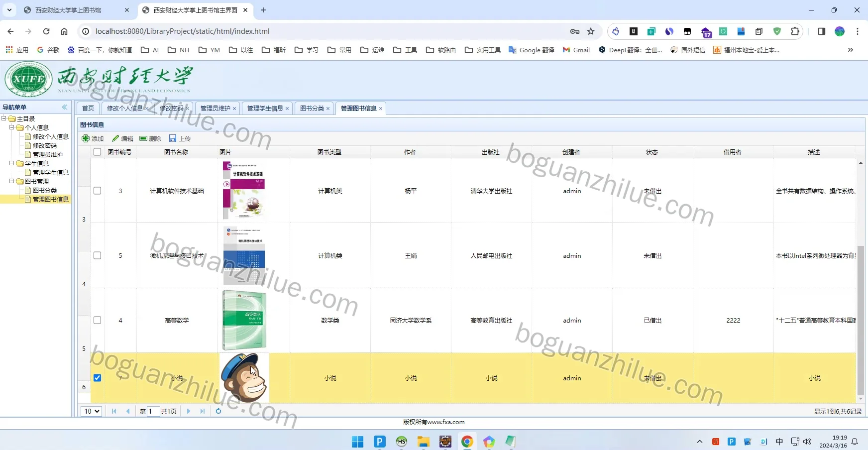This screenshot has height=450, width=868.
Task: Click the browser reload page button
Action: click(x=46, y=31)
